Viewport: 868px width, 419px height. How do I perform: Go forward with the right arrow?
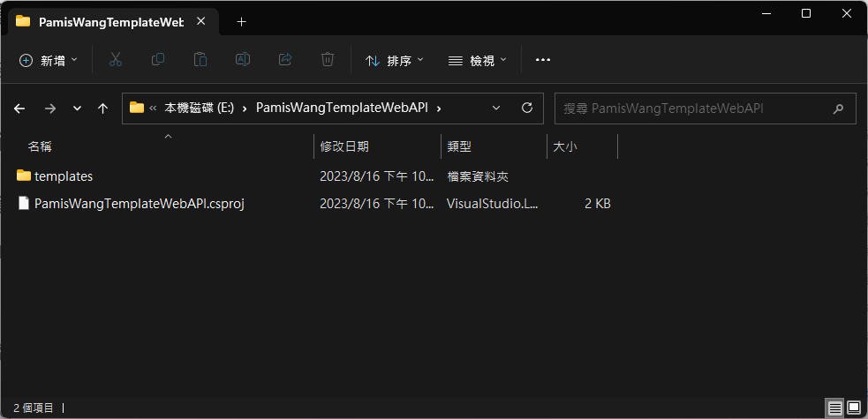coord(49,108)
